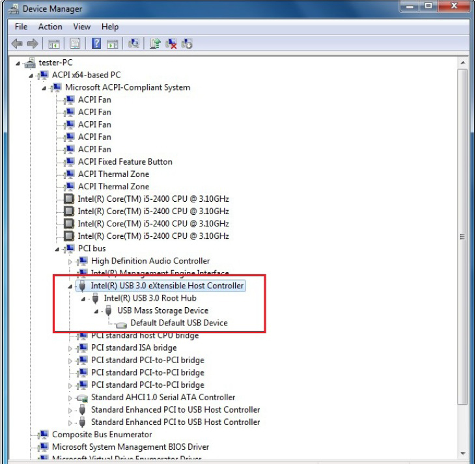The width and height of the screenshot is (476, 464).
Task: Click the Device Manager title bar icon
Action: pyautogui.click(x=14, y=8)
